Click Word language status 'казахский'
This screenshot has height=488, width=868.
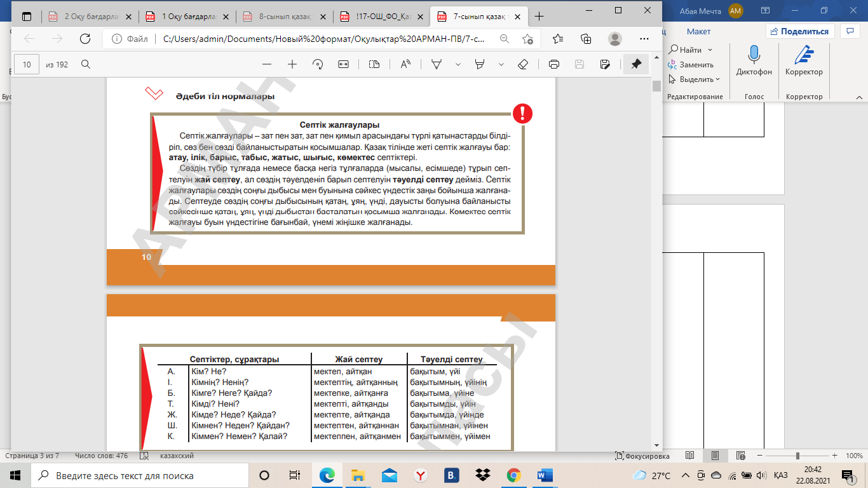coord(176,456)
